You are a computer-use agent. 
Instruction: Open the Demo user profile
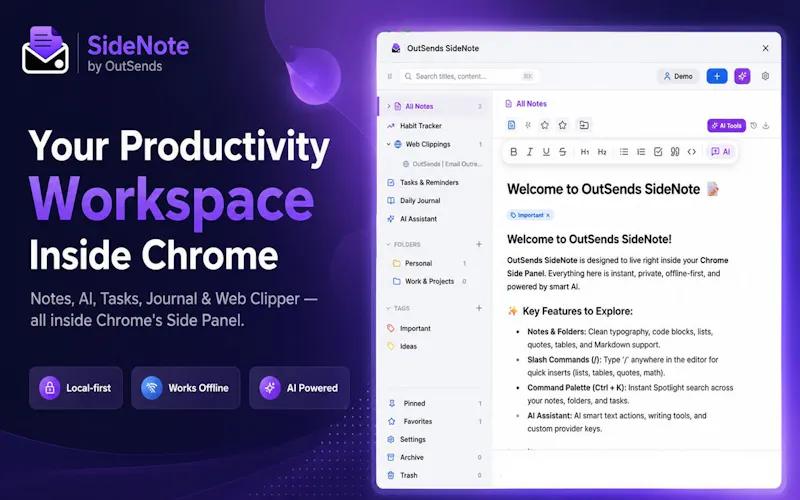(x=678, y=76)
